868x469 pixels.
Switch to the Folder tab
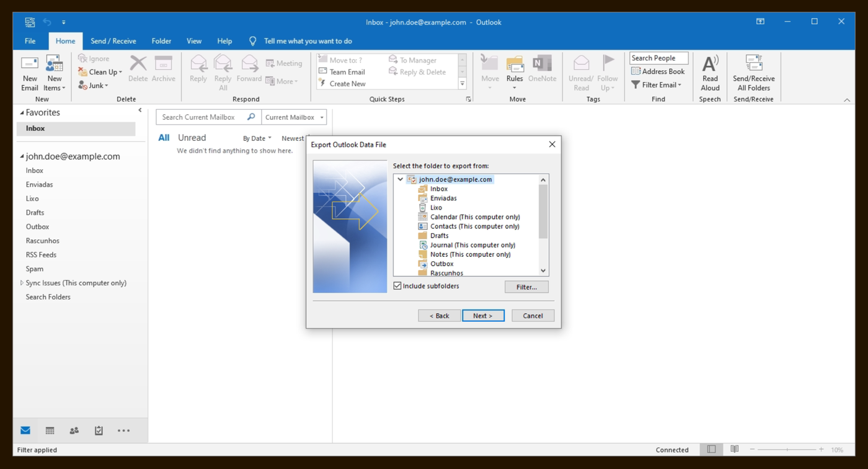coord(161,41)
